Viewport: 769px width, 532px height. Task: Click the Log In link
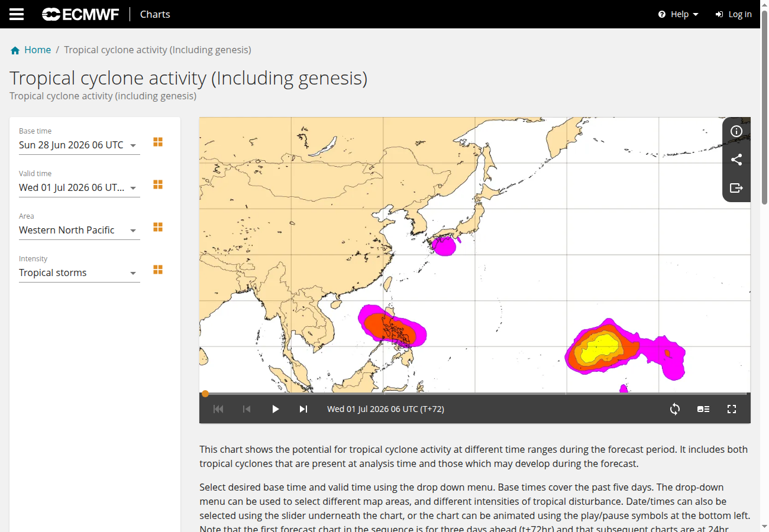[734, 14]
